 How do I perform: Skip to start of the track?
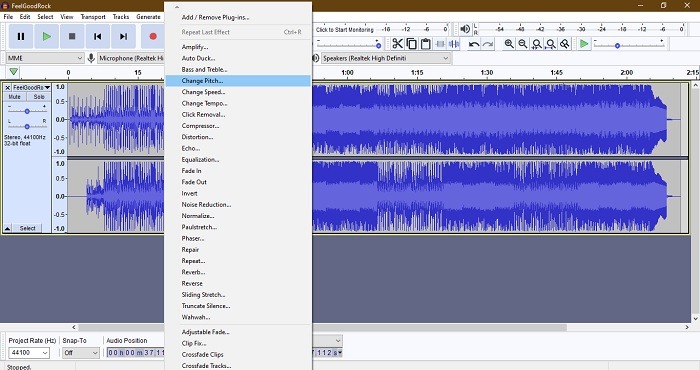click(97, 37)
